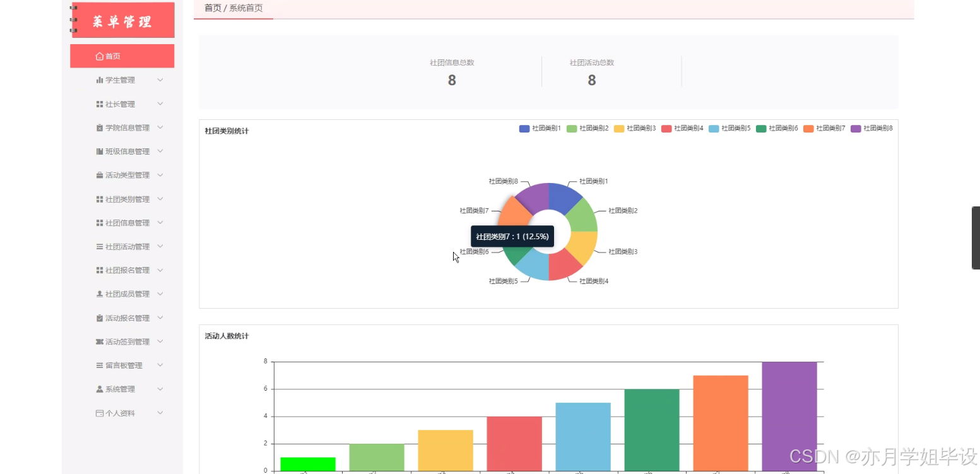Screen dimensions: 980x474
Task: Open the 社团信息管理 menu label
Action: 127,223
